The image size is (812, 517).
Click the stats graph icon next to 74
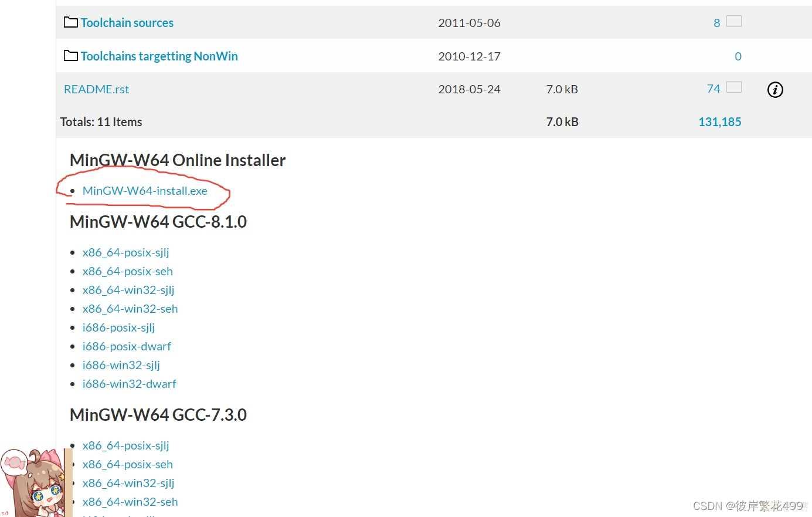[734, 87]
